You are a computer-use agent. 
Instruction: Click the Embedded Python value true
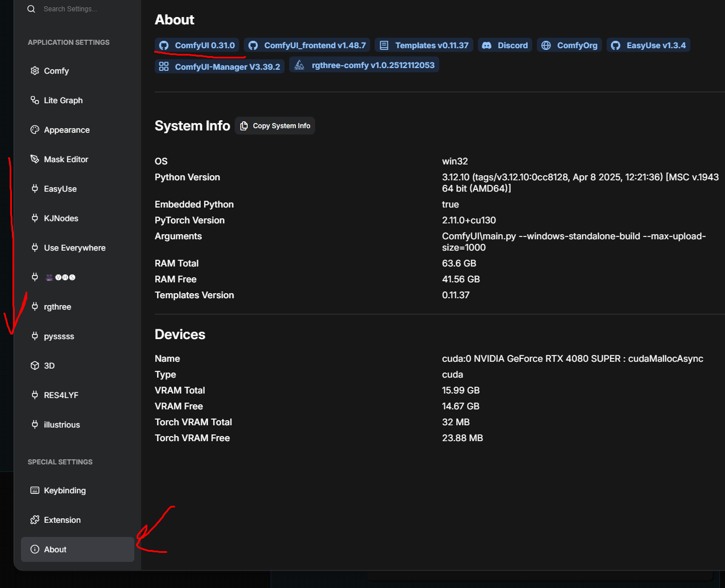451,204
